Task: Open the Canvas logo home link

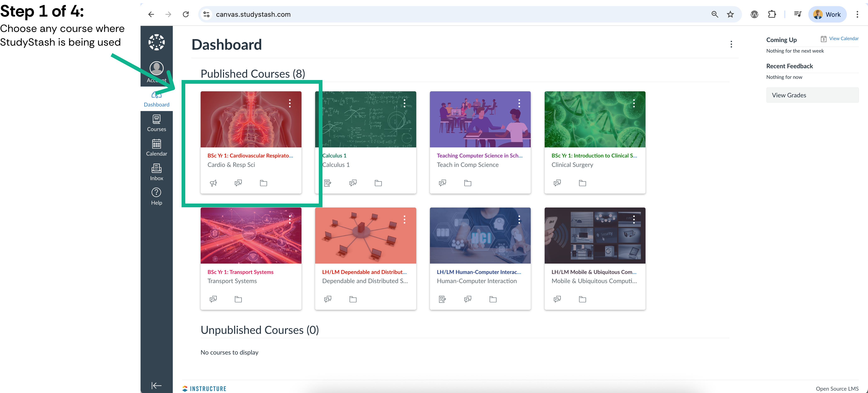Action: click(156, 42)
